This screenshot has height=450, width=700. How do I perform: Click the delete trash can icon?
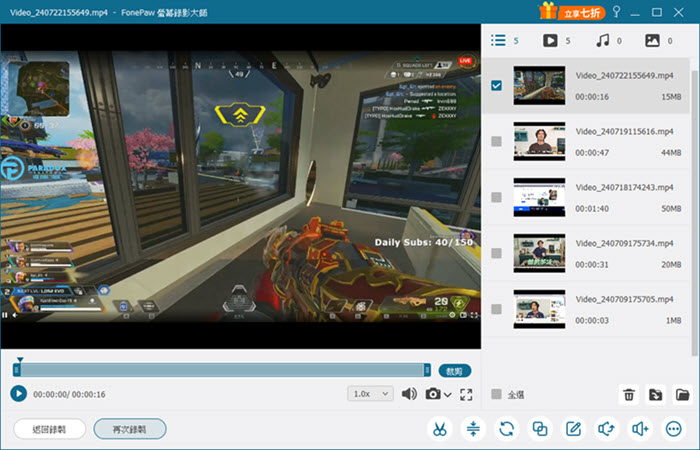click(x=629, y=395)
